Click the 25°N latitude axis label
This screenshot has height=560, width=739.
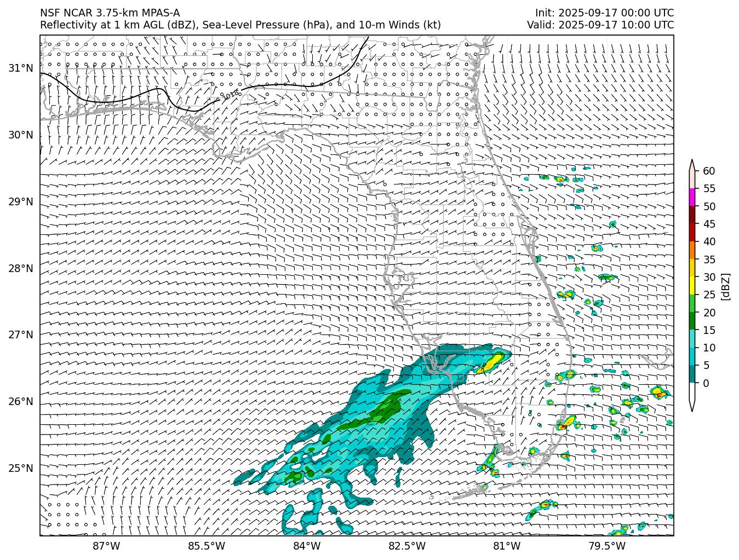pyautogui.click(x=20, y=469)
